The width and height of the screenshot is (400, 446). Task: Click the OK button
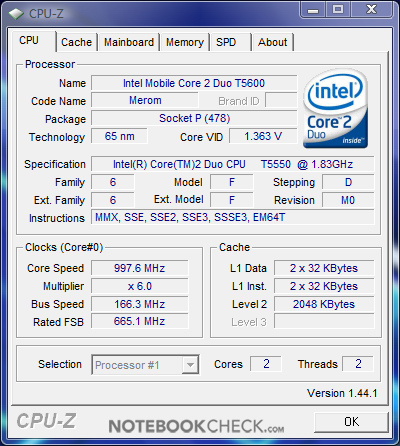[x=352, y=422]
